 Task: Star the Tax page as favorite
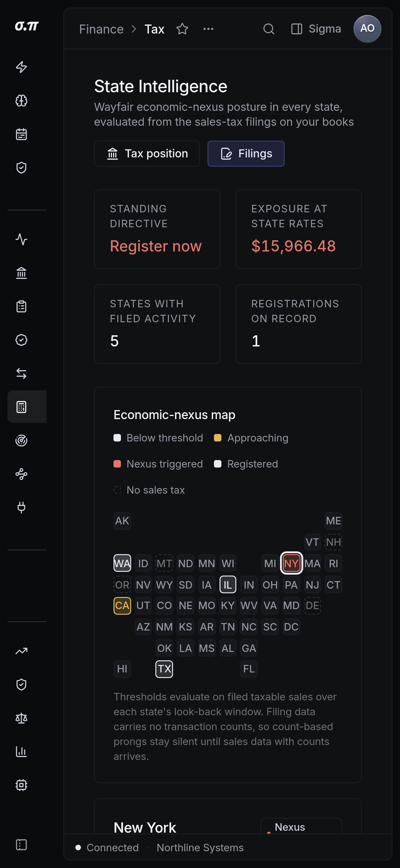point(182,29)
